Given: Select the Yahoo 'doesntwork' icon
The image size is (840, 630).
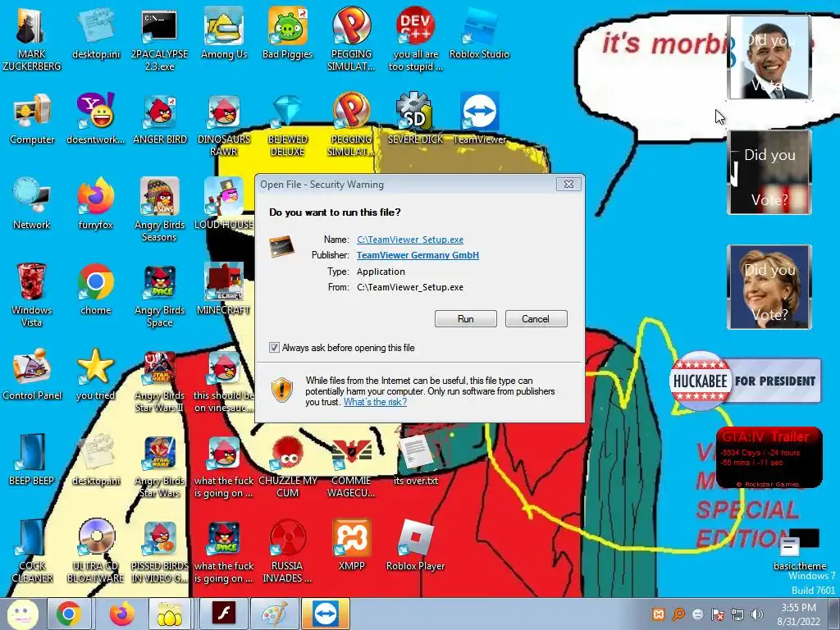Looking at the screenshot, I should click(95, 119).
